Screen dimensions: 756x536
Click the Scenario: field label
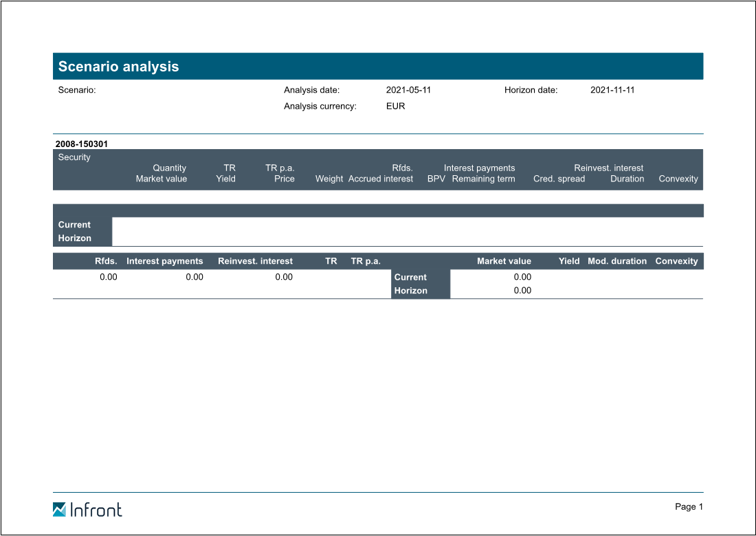click(77, 90)
